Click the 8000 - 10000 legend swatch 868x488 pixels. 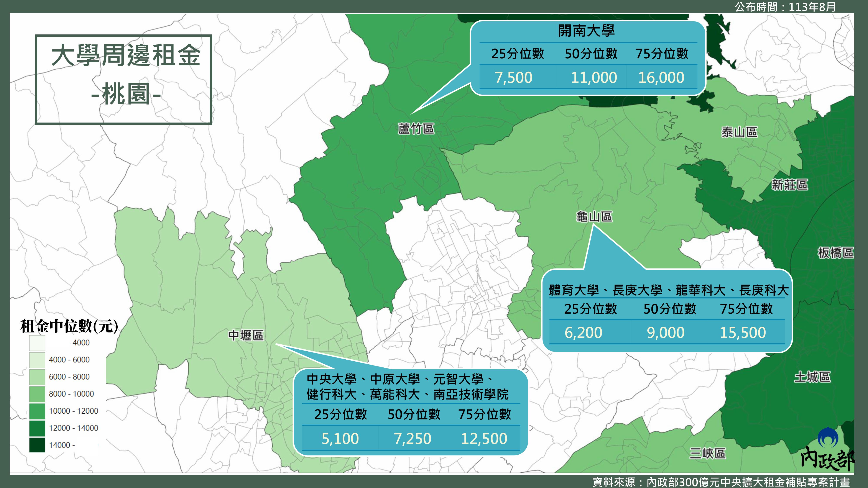37,394
